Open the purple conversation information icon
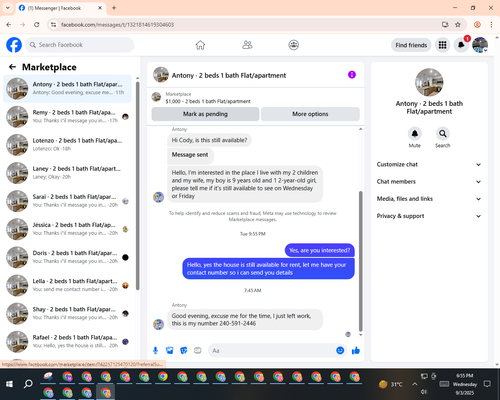The height and width of the screenshot is (400, 500). [352, 75]
